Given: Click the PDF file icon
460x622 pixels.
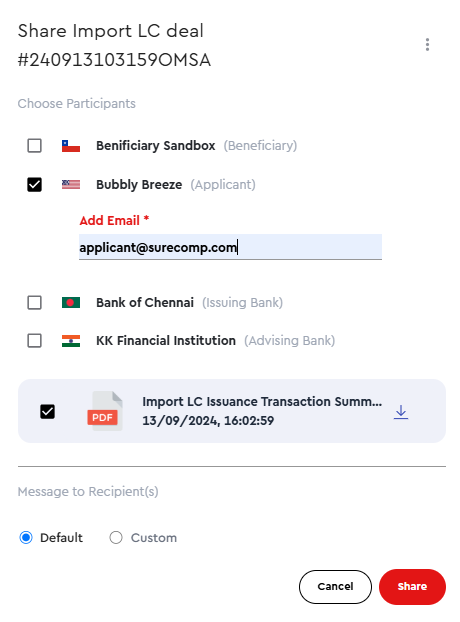Looking at the screenshot, I should (105, 411).
